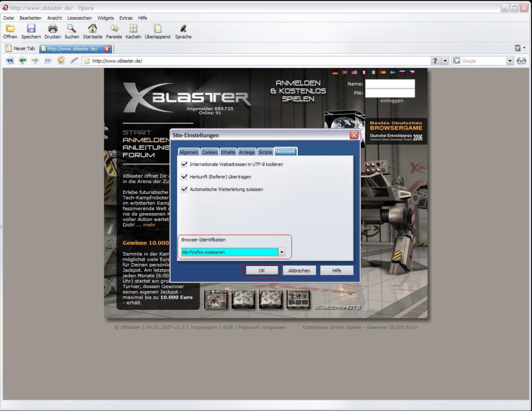Confirm the dialog with OK
The height and width of the screenshot is (411, 532).
pyautogui.click(x=262, y=270)
